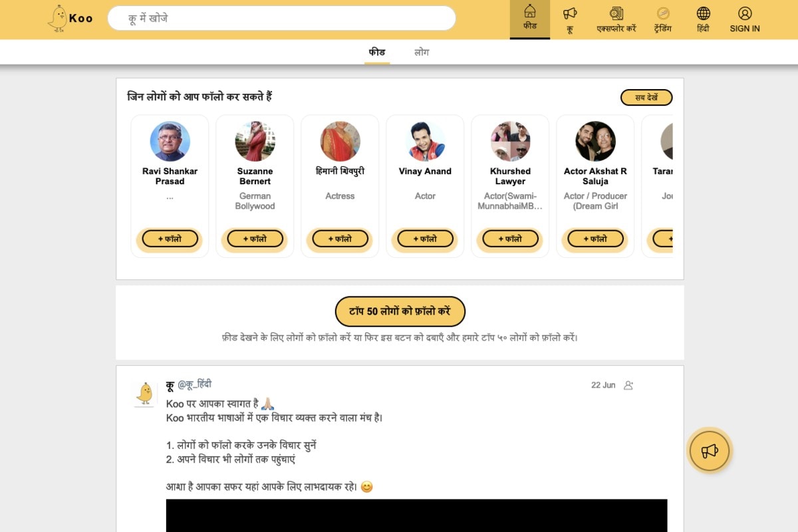Click टॉप 50 लोगों को फ़ॉलो करें button

tap(400, 311)
